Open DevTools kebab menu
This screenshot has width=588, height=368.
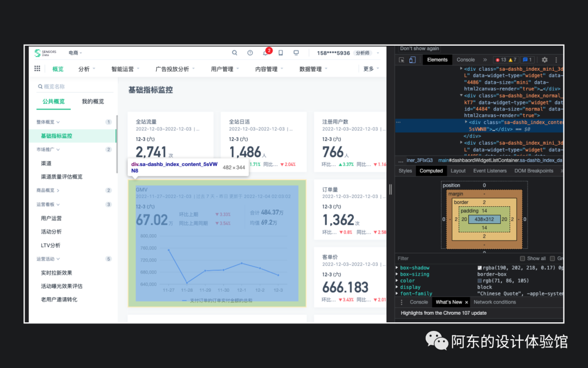556,60
